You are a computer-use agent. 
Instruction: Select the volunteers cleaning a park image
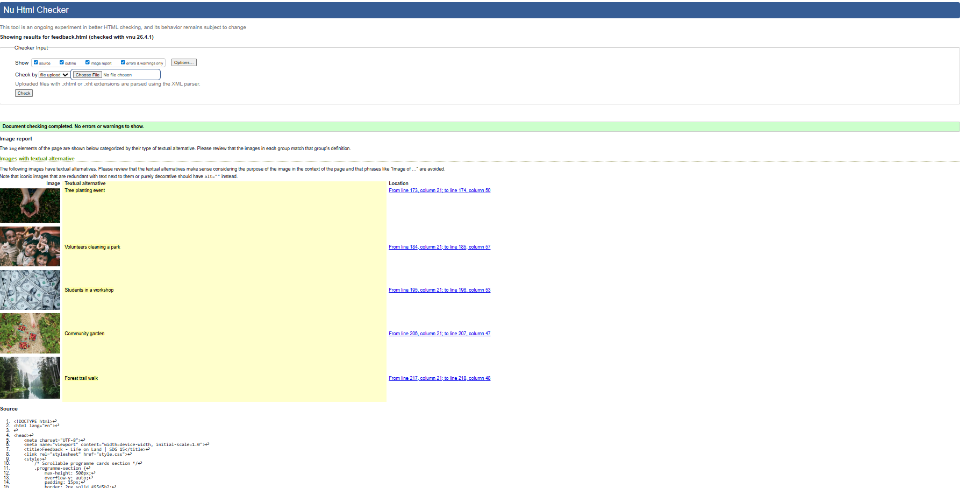pos(30,246)
